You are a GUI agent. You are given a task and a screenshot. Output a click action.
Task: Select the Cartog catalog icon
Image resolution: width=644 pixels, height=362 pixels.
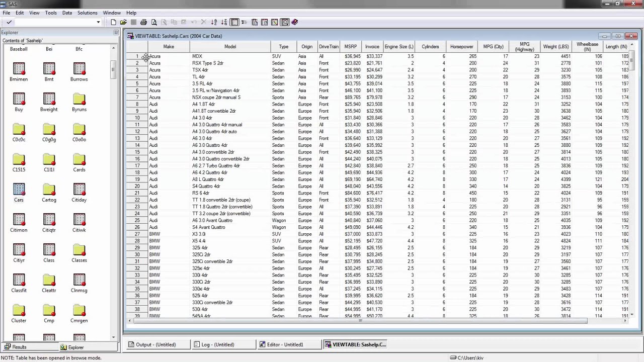[49, 190]
